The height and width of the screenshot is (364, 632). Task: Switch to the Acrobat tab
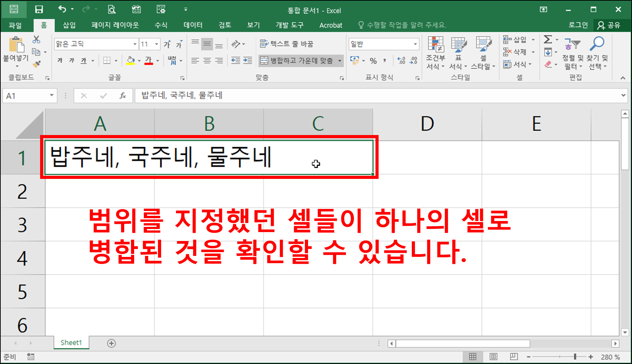point(331,25)
